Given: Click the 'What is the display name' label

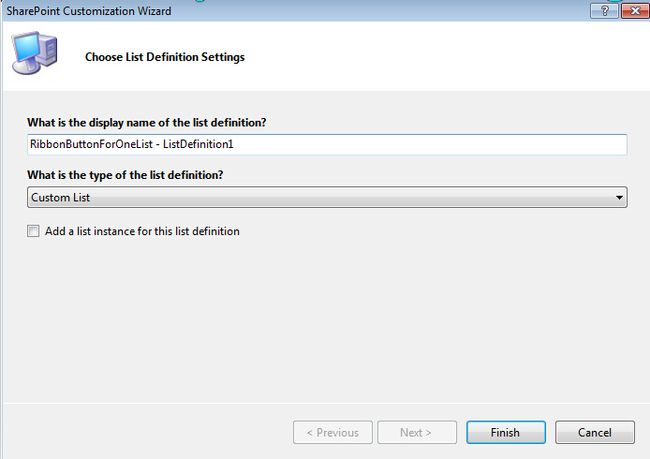Looking at the screenshot, I should pyautogui.click(x=147, y=123).
